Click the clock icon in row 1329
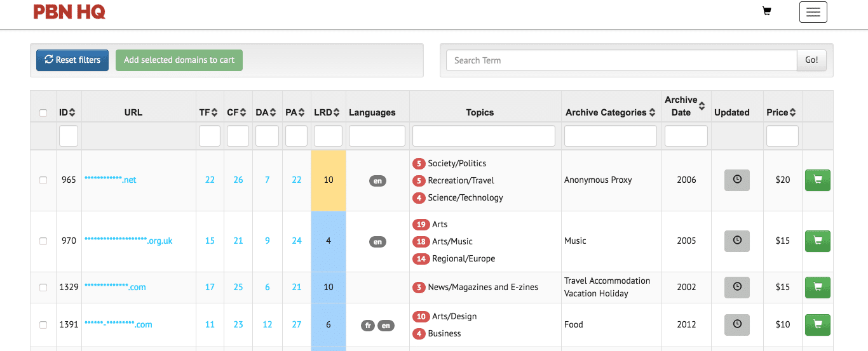 tap(737, 287)
